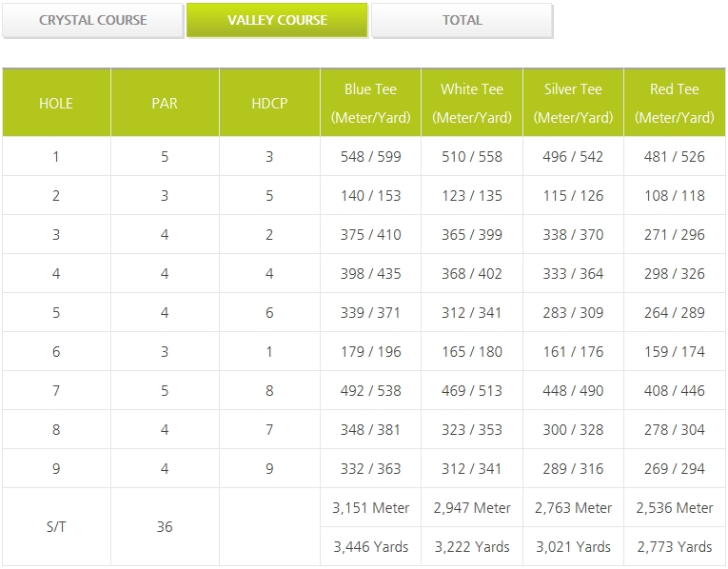Image resolution: width=728 pixels, height=569 pixels.
Task: Select the '408 / 446' distance
Action: click(674, 391)
